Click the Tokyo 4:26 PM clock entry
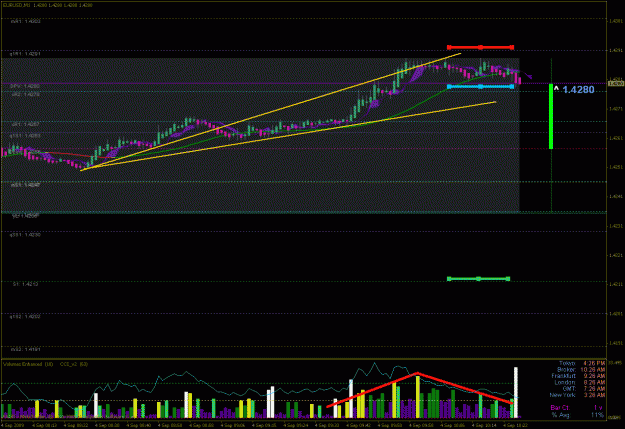Screen dimensions: 625x429 [x=582, y=363]
